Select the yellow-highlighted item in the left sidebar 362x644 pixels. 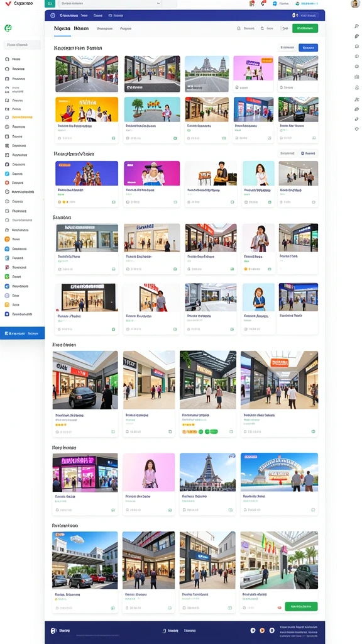[22, 117]
